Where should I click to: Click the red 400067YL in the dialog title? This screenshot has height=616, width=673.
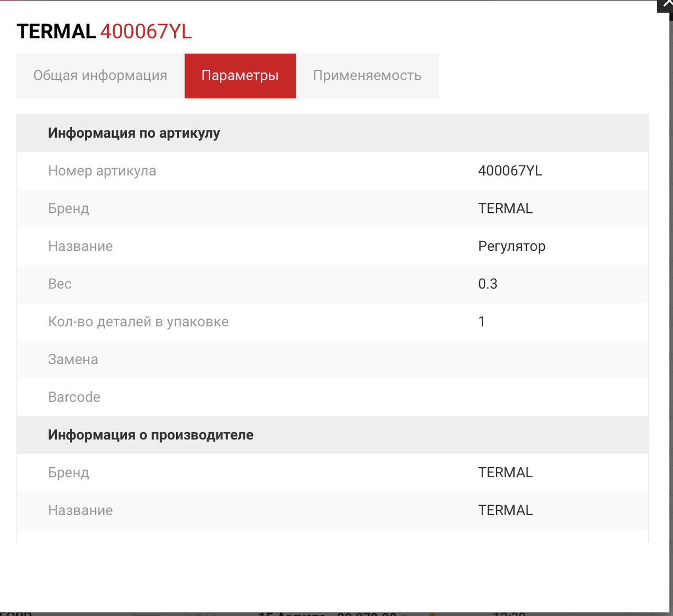point(146,32)
